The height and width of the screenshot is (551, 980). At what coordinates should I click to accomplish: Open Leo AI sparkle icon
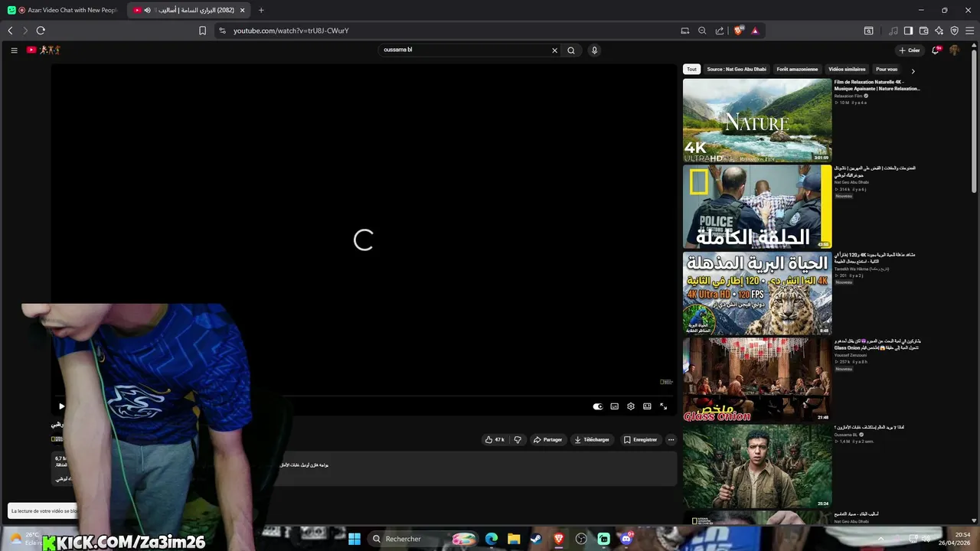[x=939, y=31]
